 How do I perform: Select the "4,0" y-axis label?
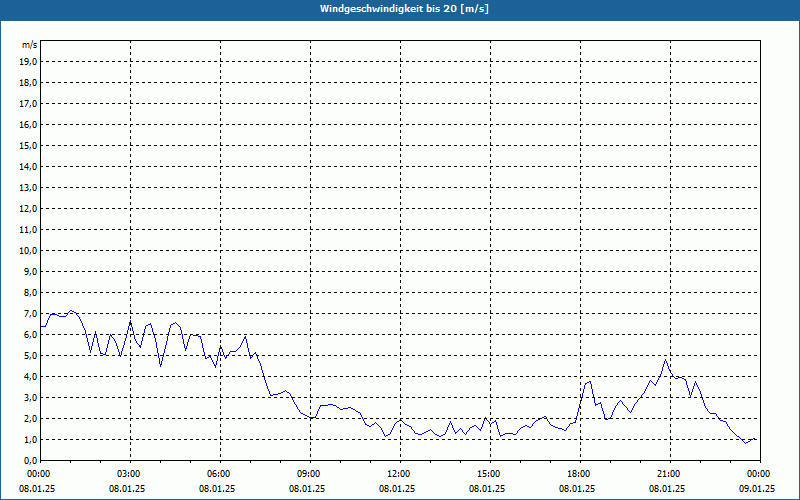coord(30,377)
